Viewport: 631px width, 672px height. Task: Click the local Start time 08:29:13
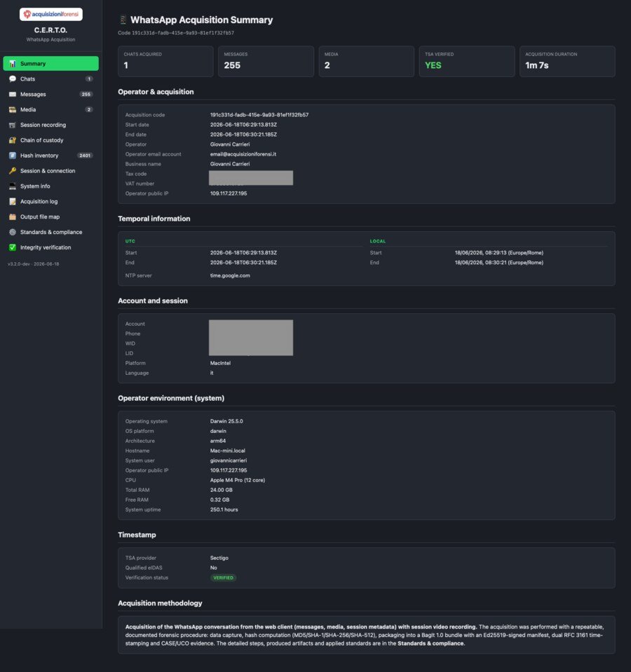[499, 253]
